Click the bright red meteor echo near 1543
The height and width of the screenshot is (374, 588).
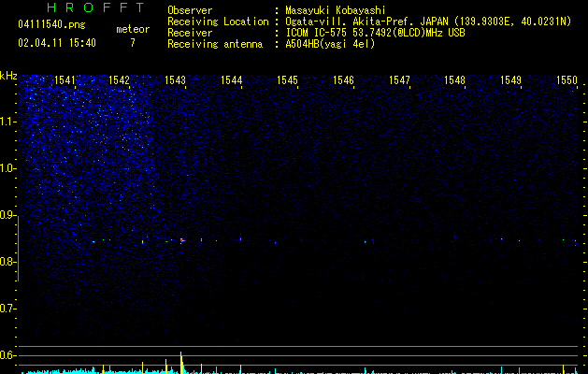tap(181, 240)
